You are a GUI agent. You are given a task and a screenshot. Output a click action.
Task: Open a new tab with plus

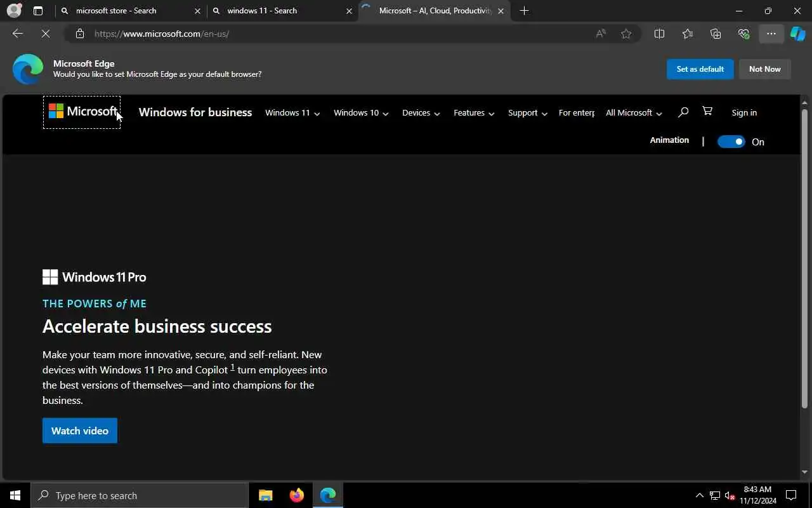[524, 11]
